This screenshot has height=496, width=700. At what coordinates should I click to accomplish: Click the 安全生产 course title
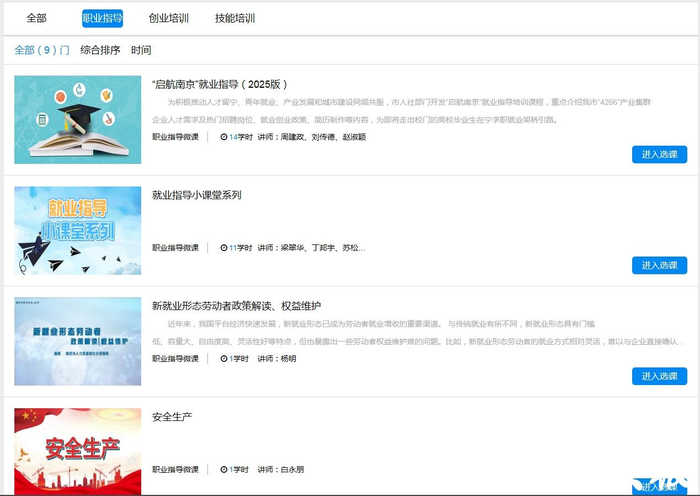pyautogui.click(x=172, y=416)
